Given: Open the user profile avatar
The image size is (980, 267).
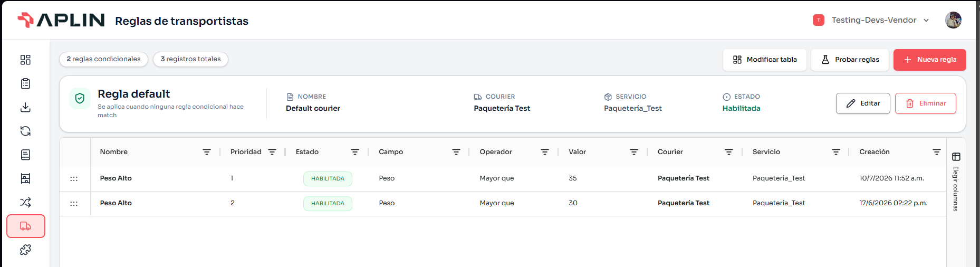Looking at the screenshot, I should 953,20.
